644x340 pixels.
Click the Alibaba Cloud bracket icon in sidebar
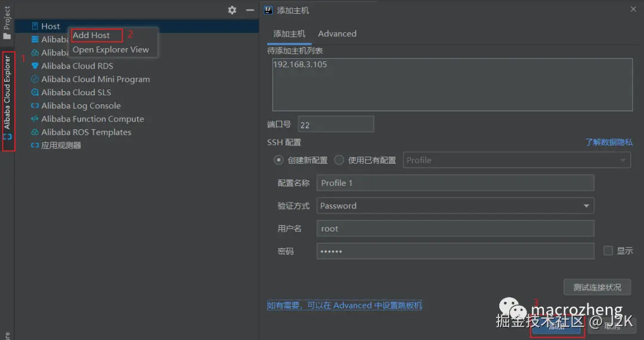[x=7, y=136]
